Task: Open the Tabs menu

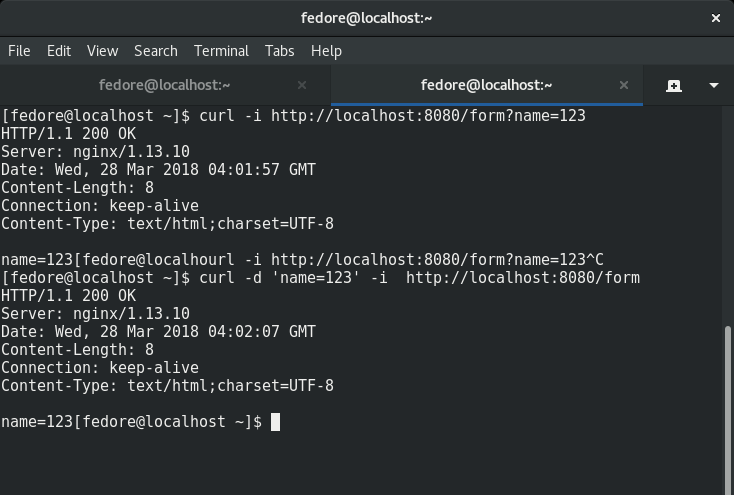Action: pos(279,51)
